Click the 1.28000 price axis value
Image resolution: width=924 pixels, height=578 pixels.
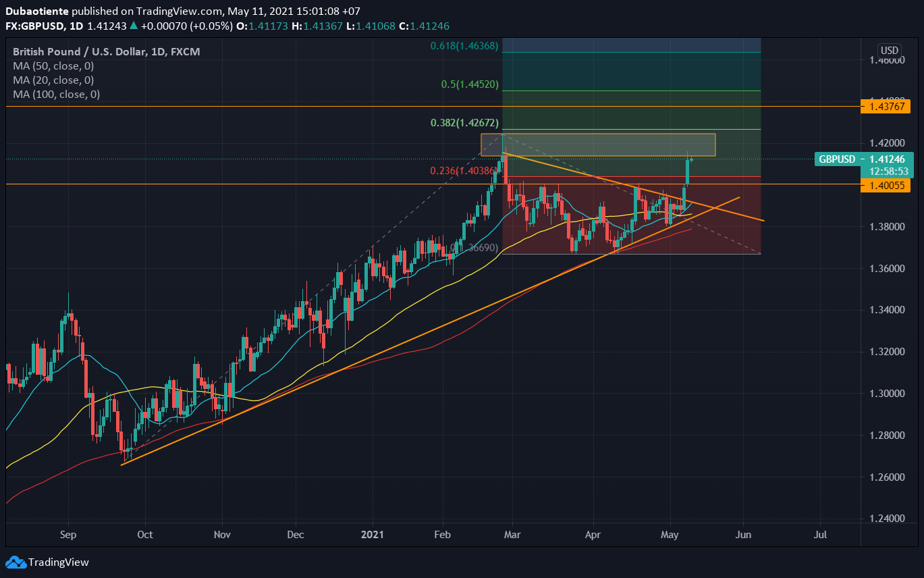pyautogui.click(x=888, y=435)
